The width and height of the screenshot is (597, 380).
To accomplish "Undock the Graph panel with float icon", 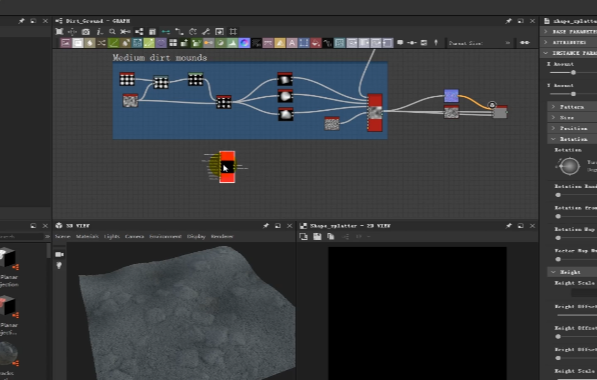I will pyautogui.click(x=520, y=21).
